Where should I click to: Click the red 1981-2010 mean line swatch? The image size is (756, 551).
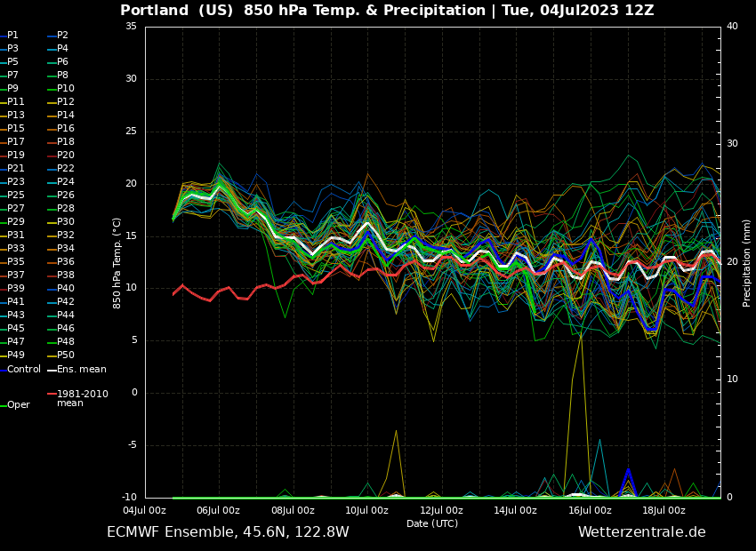52,394
